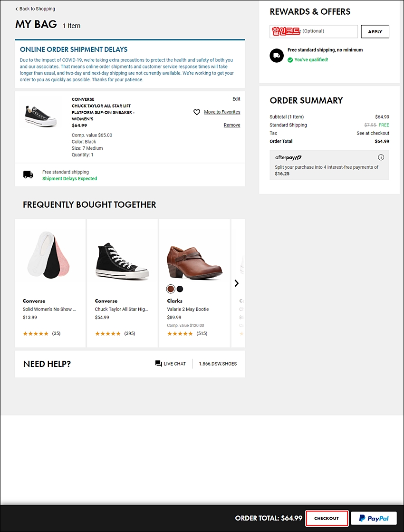Click the 'Clarks' brand name
Image resolution: width=404 pixels, height=532 pixels.
175,301
